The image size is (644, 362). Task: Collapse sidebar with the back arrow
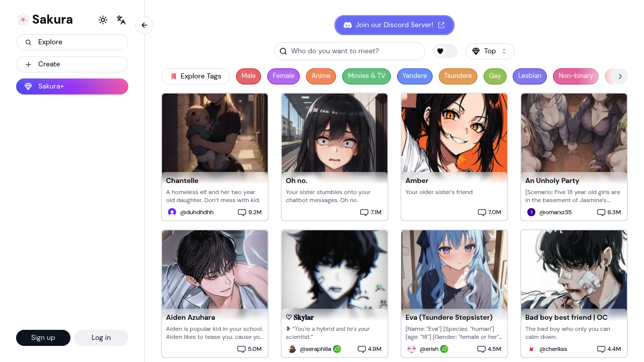[144, 25]
